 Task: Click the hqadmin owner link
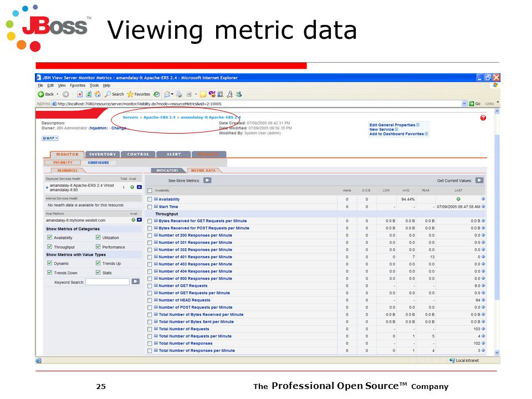click(x=98, y=128)
